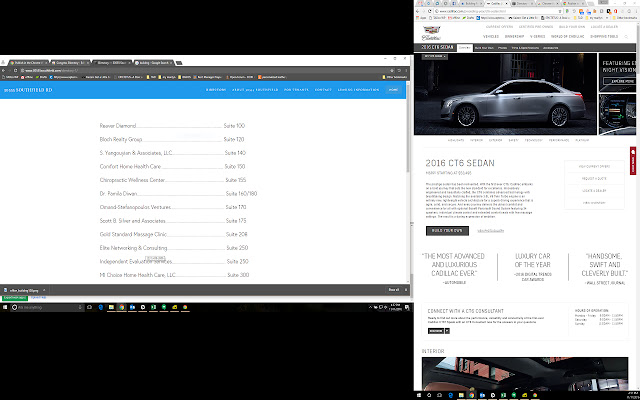Click the Request a Quote link
The image size is (640, 400).
[594, 178]
